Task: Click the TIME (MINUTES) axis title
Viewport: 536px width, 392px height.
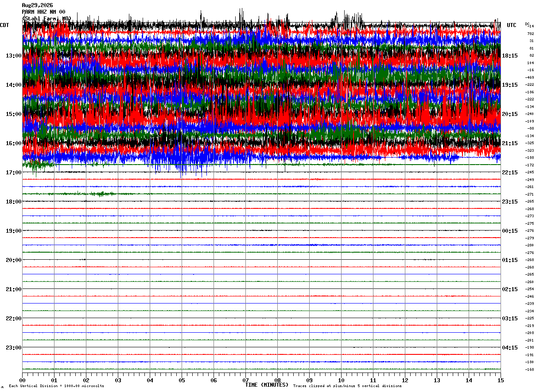Action: (x=267, y=385)
